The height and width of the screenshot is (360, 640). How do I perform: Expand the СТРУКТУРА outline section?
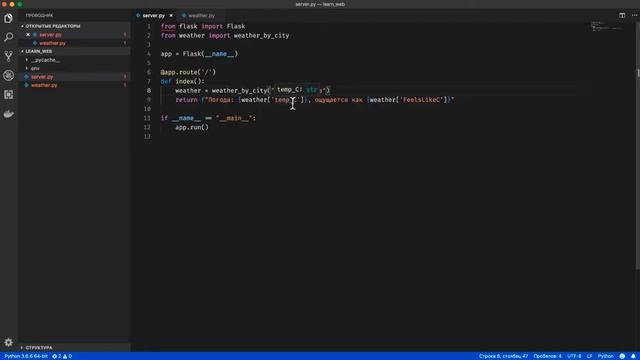tap(39, 348)
